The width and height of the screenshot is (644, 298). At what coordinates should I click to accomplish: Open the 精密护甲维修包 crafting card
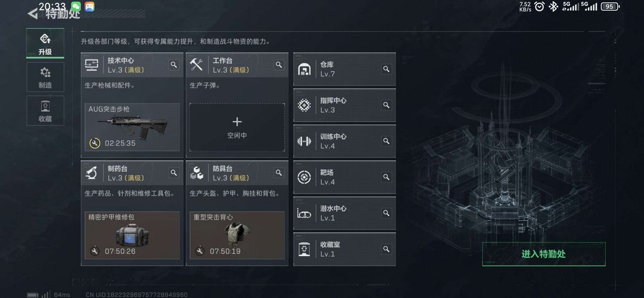pyautogui.click(x=132, y=235)
